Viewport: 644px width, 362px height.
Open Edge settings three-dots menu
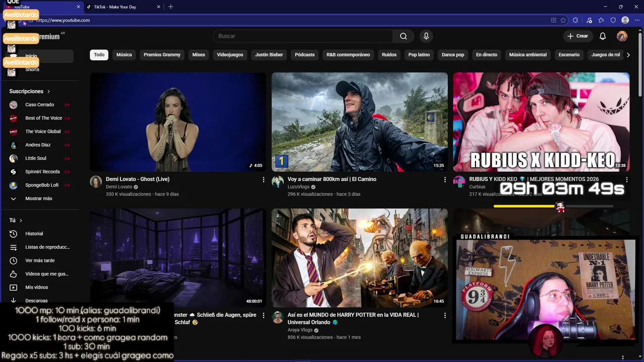(636, 20)
